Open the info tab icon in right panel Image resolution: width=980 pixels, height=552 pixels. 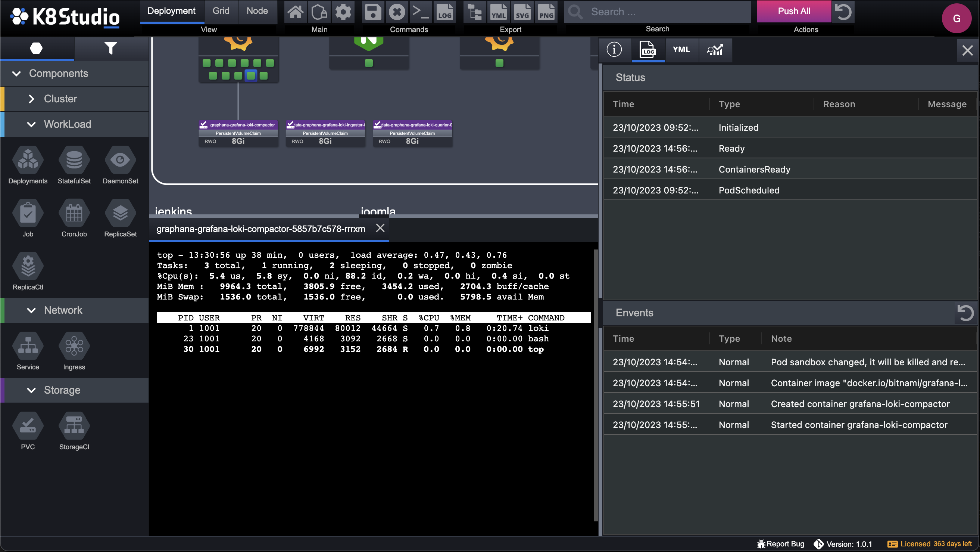click(x=614, y=50)
